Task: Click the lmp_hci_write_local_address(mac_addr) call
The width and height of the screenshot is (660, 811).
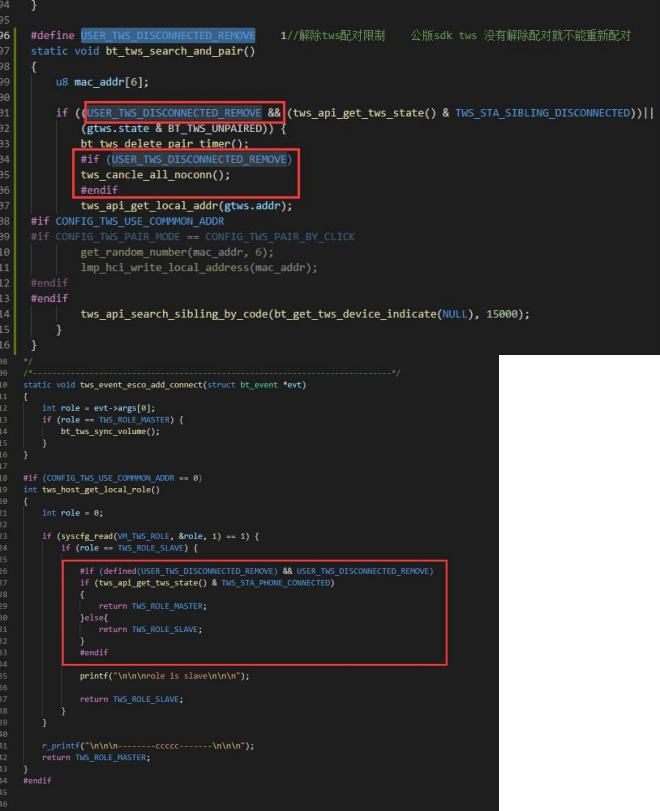Action: pyautogui.click(x=199, y=268)
